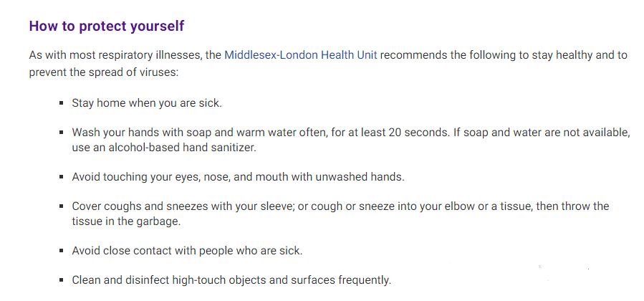Click the phrase 'recommends the following to stay healthy'
Screen dimensions: 644x301
tap(486, 55)
